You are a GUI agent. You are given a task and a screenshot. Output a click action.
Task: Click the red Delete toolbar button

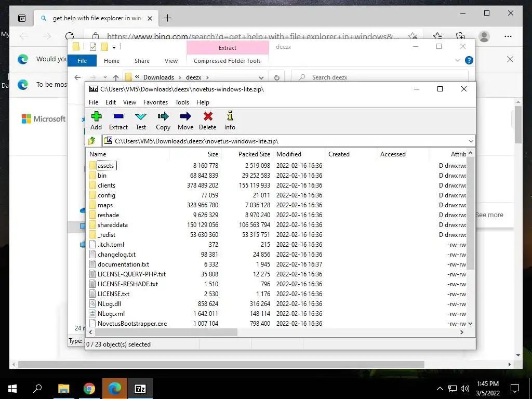click(x=208, y=121)
